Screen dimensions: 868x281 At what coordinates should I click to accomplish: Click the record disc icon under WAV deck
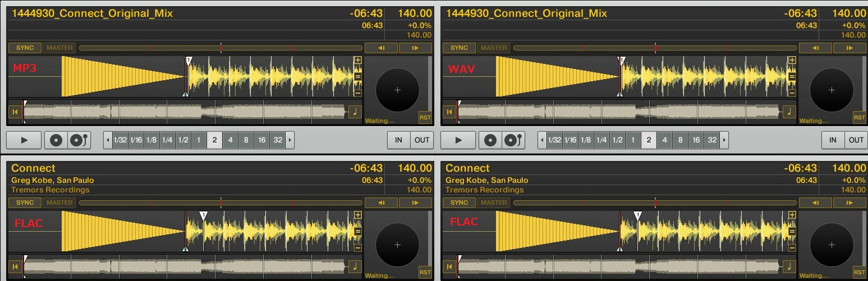pos(490,140)
